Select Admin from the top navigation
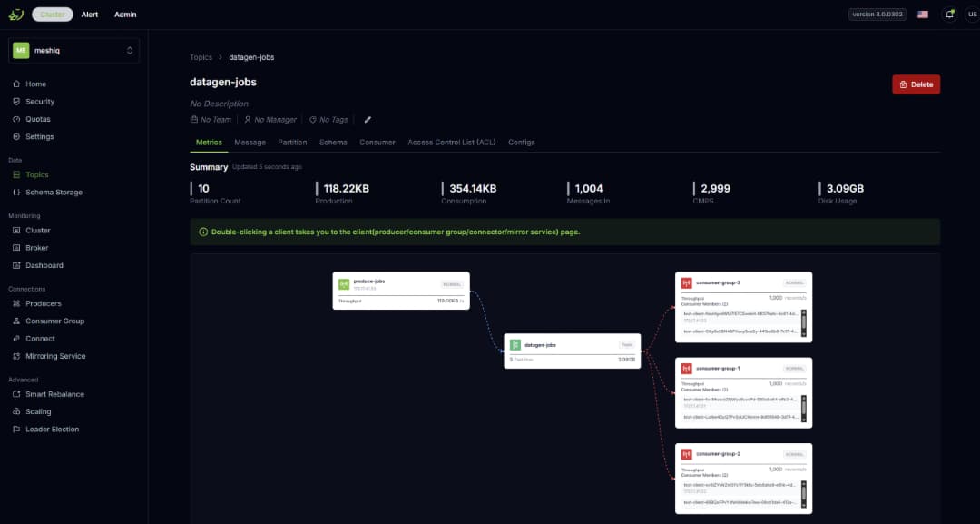 click(x=125, y=14)
